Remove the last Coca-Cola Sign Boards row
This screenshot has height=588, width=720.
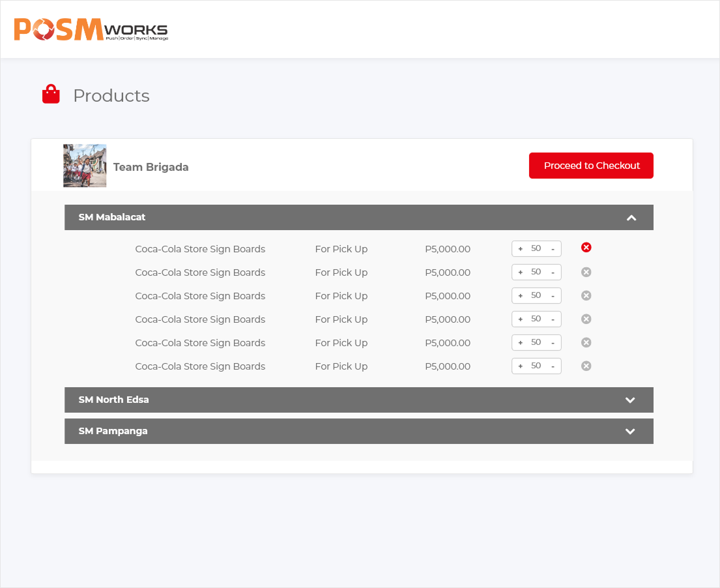click(x=586, y=366)
